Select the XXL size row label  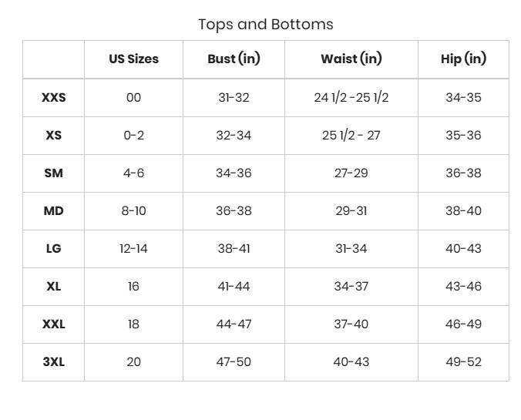(x=53, y=324)
